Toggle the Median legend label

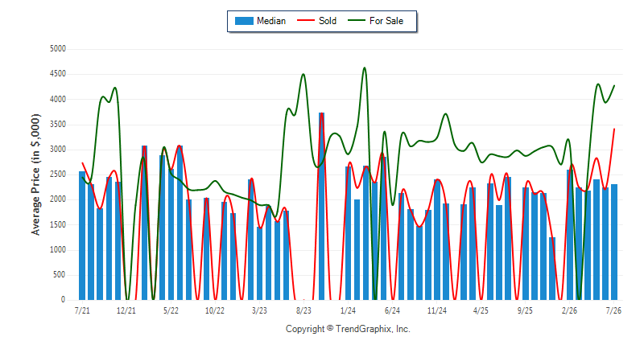(x=271, y=21)
